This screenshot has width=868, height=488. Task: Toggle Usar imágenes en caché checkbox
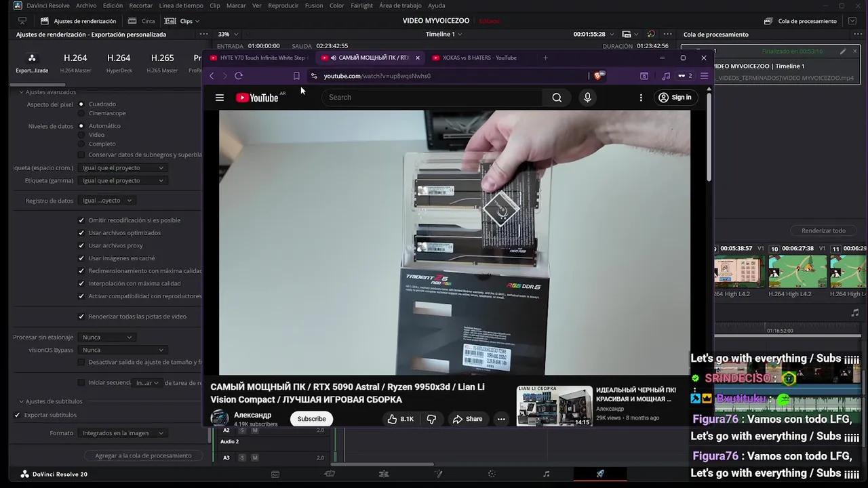click(81, 258)
